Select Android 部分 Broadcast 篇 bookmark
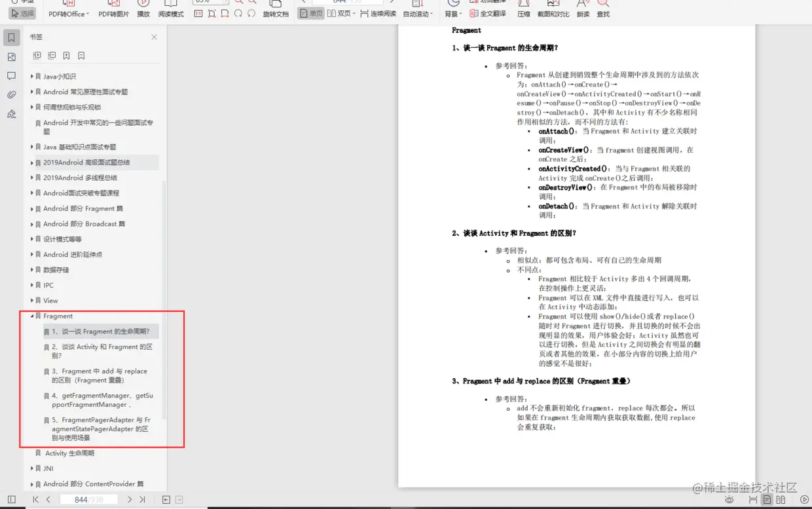This screenshot has height=509, width=812. (84, 224)
